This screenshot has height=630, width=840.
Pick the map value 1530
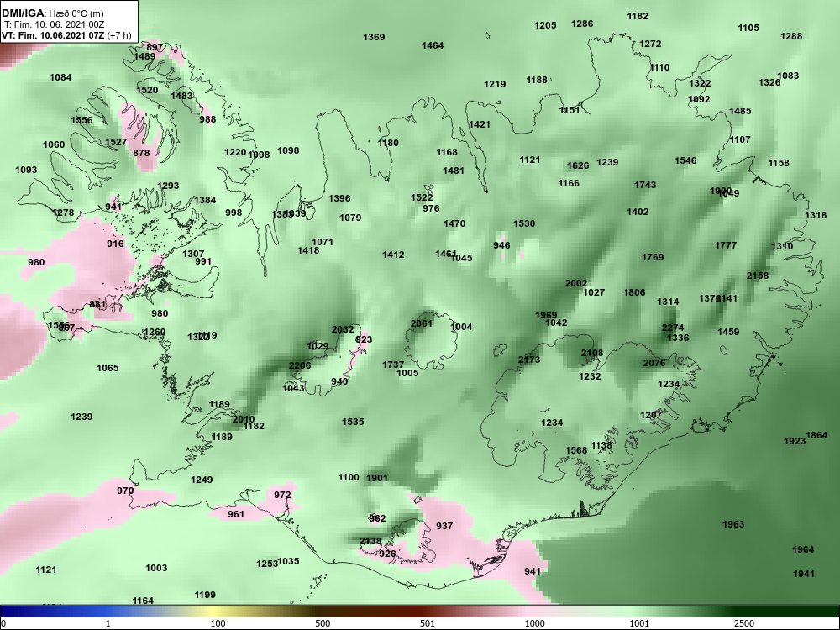pos(524,223)
